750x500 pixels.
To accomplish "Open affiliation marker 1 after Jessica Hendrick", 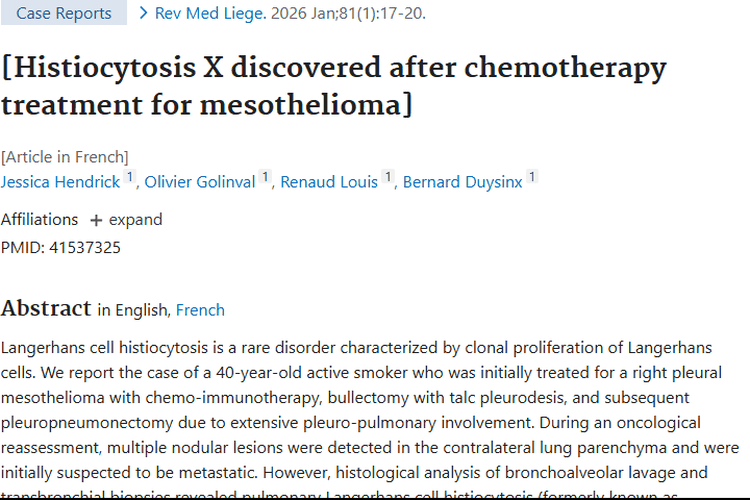I will [130, 178].
